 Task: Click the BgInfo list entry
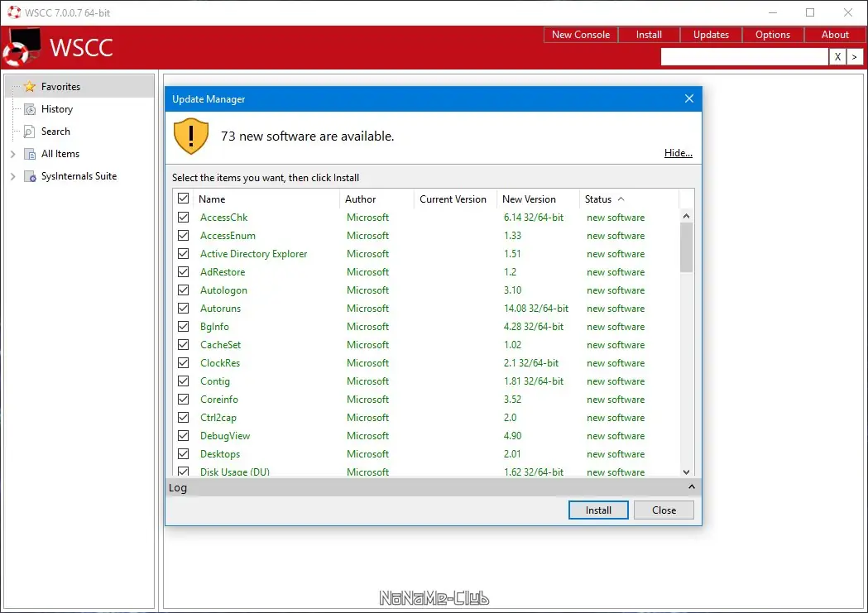tap(214, 327)
